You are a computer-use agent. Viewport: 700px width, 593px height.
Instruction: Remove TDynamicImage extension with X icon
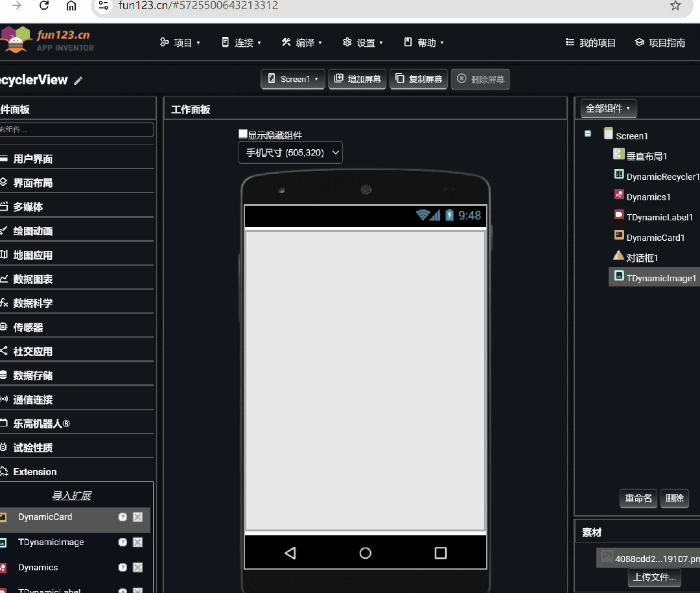point(138,542)
